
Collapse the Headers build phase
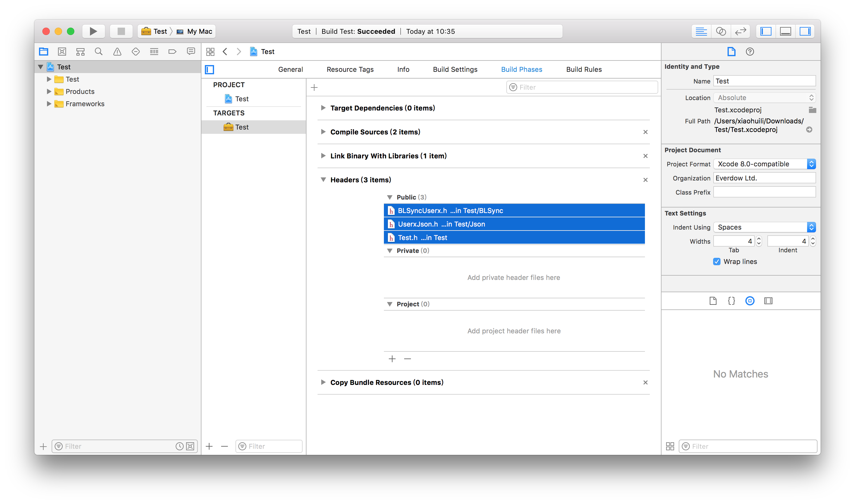pos(323,180)
